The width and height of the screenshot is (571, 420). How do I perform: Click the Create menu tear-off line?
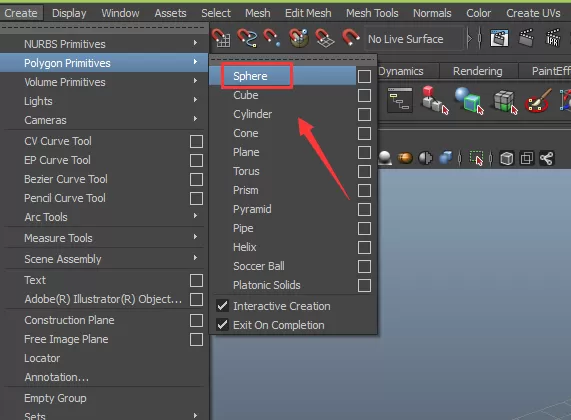click(103, 28)
